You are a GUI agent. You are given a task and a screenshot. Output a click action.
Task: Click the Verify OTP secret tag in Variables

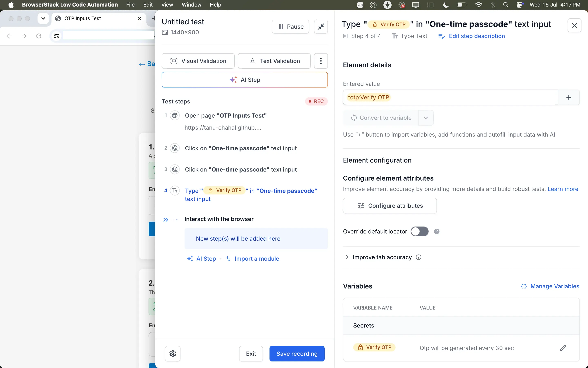[374, 347]
